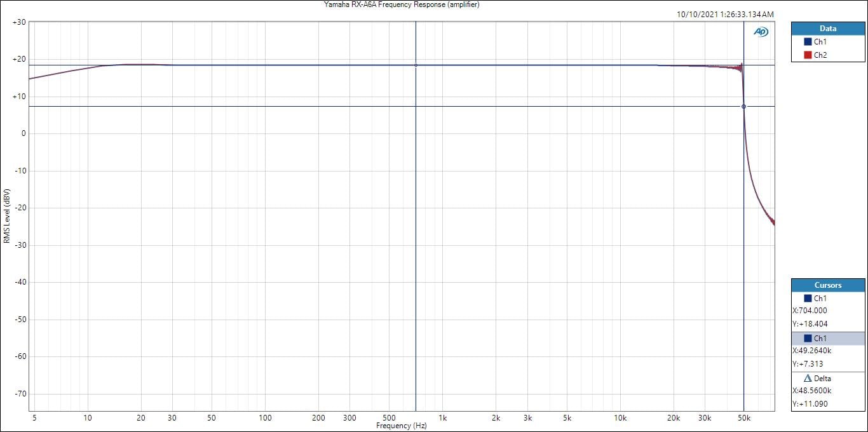Click the Data legend header
Screen dimensions: 868x432
pyautogui.click(x=827, y=29)
